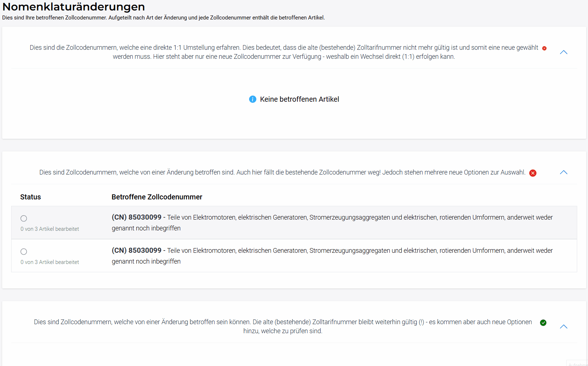Click the 'Betroffene Zollcodenummer' column header
The width and height of the screenshot is (588, 366).
[157, 197]
